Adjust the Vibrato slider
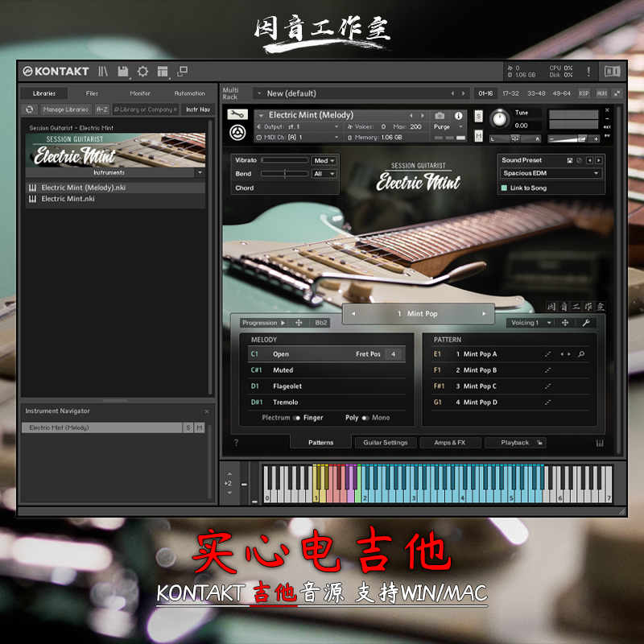This screenshot has height=644, width=644. pos(285,160)
